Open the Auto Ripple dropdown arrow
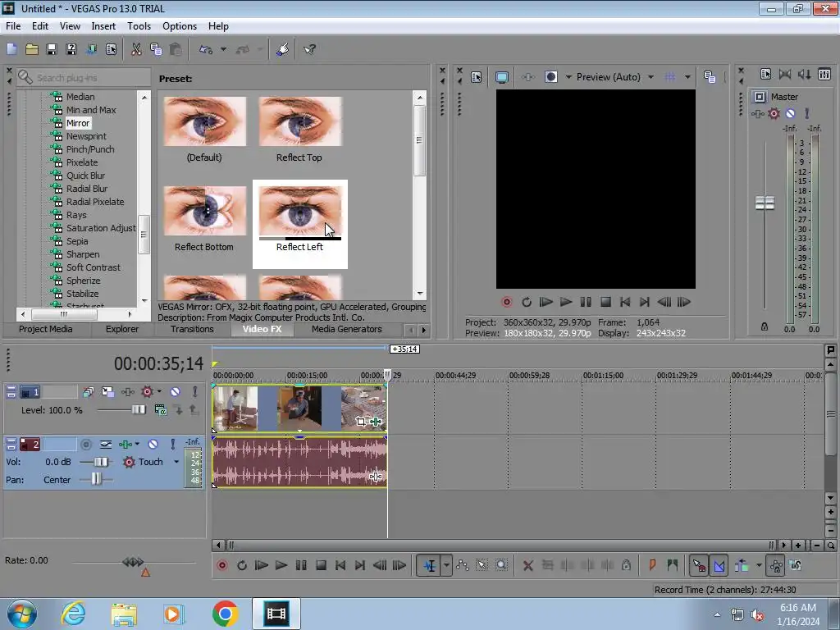The width and height of the screenshot is (840, 630). 759,565
